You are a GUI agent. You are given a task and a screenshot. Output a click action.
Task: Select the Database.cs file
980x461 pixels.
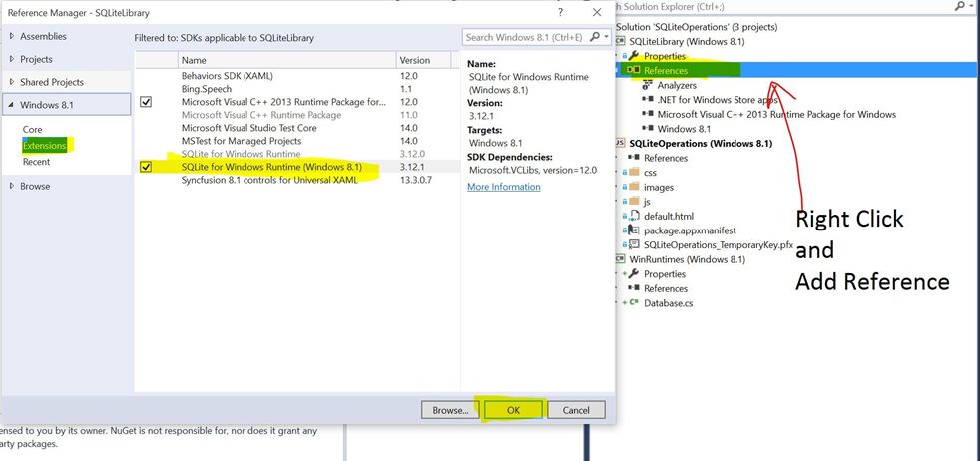(668, 303)
